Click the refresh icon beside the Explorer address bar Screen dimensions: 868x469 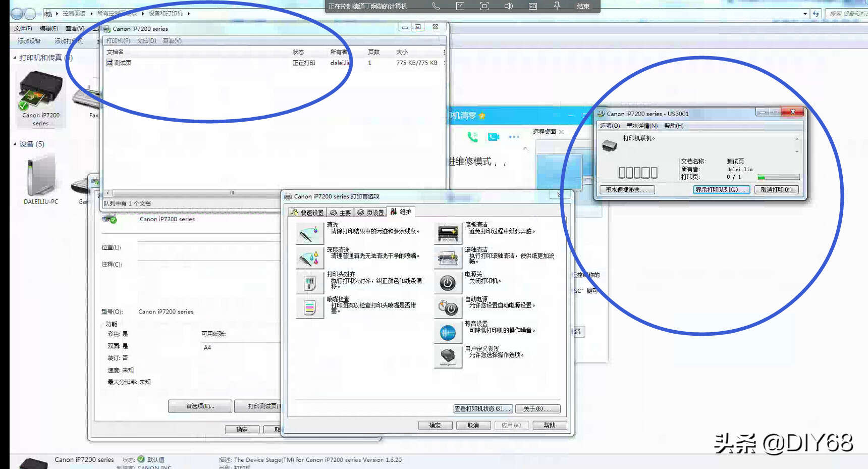click(816, 14)
